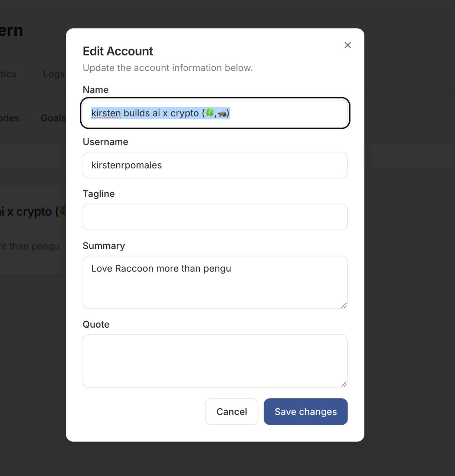Select the highlighted text in the Name field
455x476 pixels.
tap(160, 113)
